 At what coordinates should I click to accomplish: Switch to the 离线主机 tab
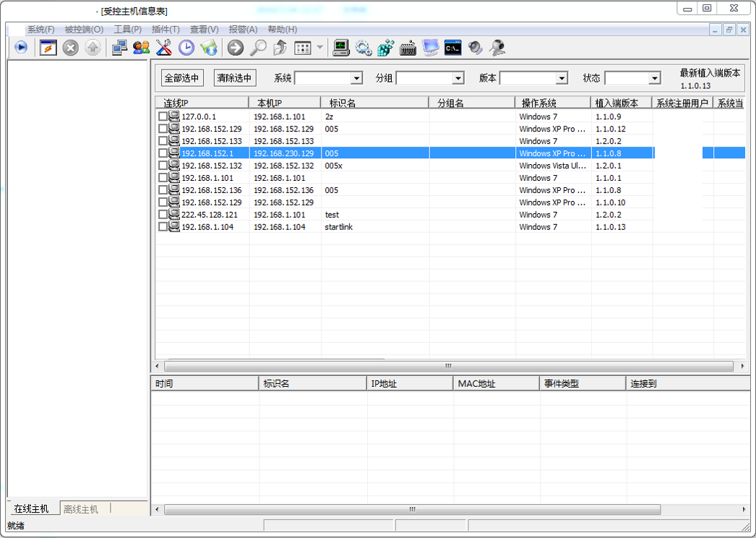tap(80, 508)
